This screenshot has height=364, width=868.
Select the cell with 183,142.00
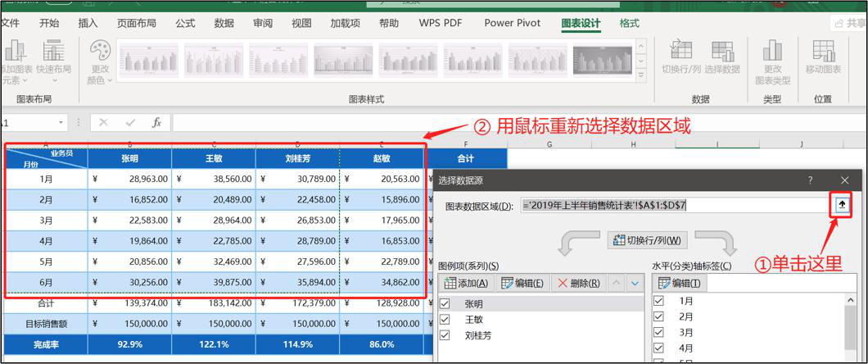[x=214, y=303]
